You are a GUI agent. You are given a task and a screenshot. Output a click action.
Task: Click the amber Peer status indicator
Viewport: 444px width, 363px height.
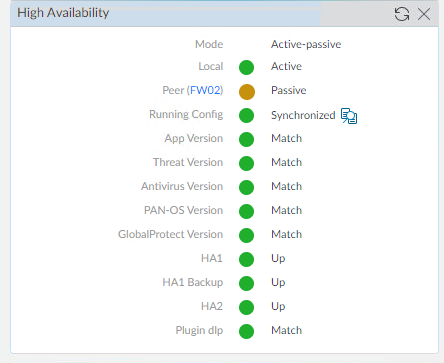click(x=247, y=92)
